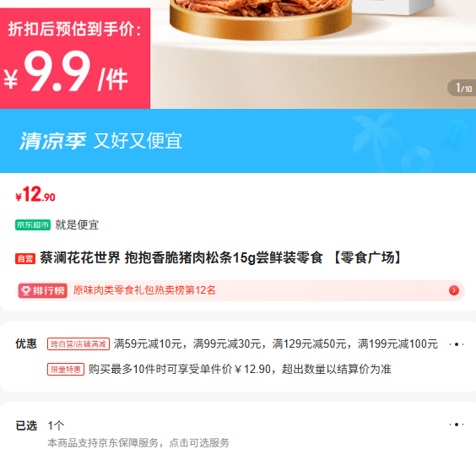Click the ¥9.9/件 estimated price panel
Viewport: 476px width, 449px height.
tap(75, 58)
